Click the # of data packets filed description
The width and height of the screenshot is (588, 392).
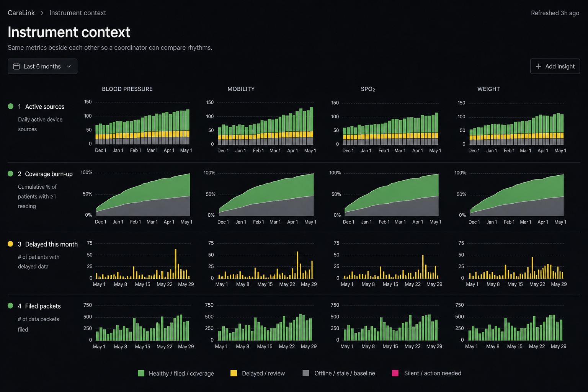(x=38, y=324)
